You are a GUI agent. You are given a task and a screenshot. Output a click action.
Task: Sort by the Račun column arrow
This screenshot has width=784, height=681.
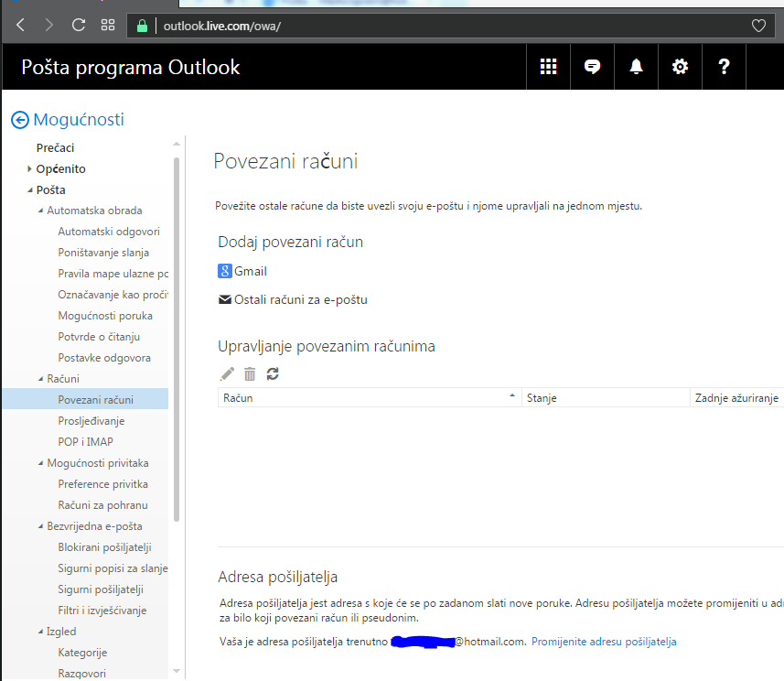coord(512,395)
